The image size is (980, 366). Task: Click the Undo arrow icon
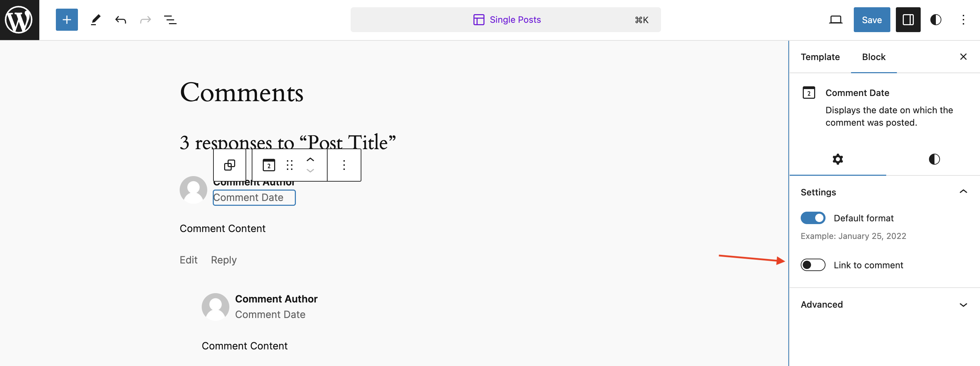coord(121,20)
